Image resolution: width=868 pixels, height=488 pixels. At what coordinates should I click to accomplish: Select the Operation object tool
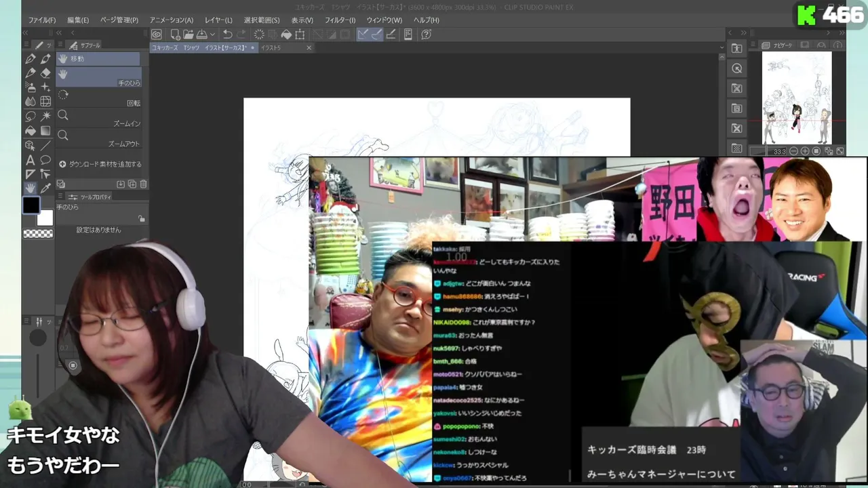[x=31, y=146]
